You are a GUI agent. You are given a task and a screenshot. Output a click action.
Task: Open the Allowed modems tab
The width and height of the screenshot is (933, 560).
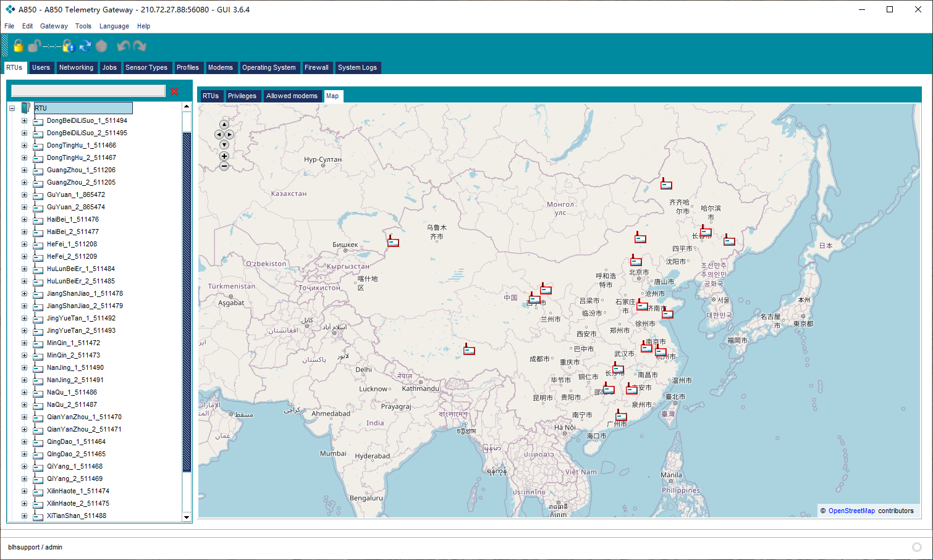click(x=292, y=96)
